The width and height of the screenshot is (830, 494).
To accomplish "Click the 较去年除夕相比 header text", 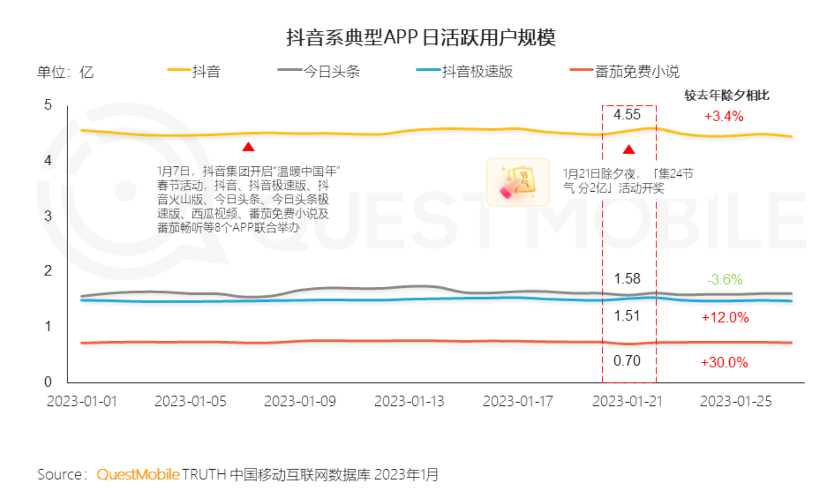I will 727,95.
